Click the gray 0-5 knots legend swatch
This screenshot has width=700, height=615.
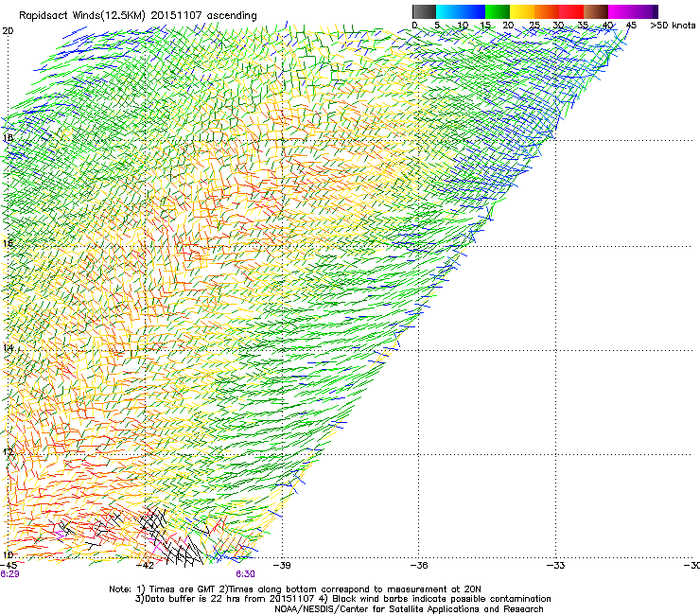[424, 11]
